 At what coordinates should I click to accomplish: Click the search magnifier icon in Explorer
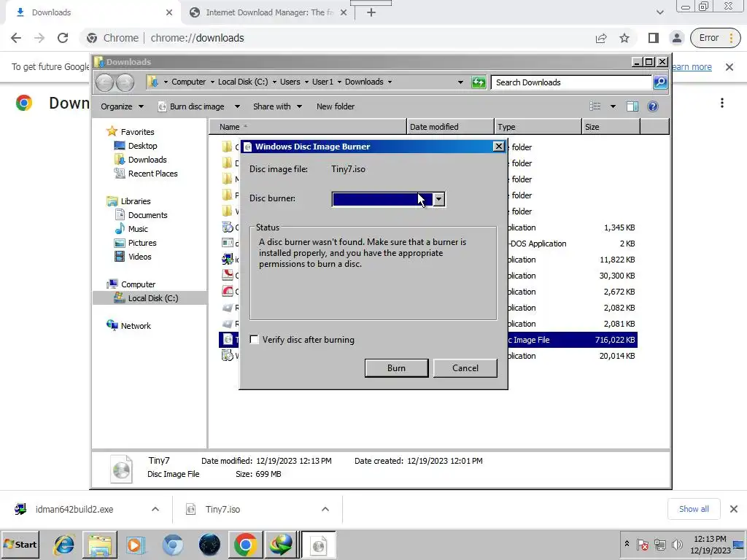tap(659, 82)
